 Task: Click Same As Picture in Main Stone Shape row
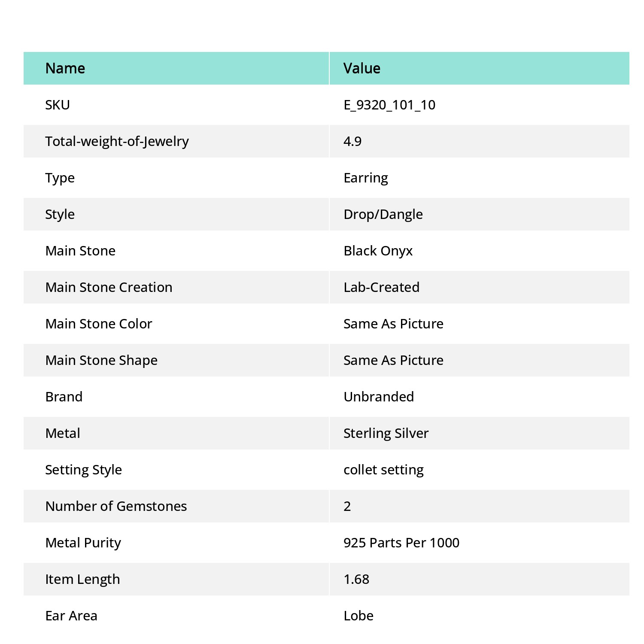(394, 360)
